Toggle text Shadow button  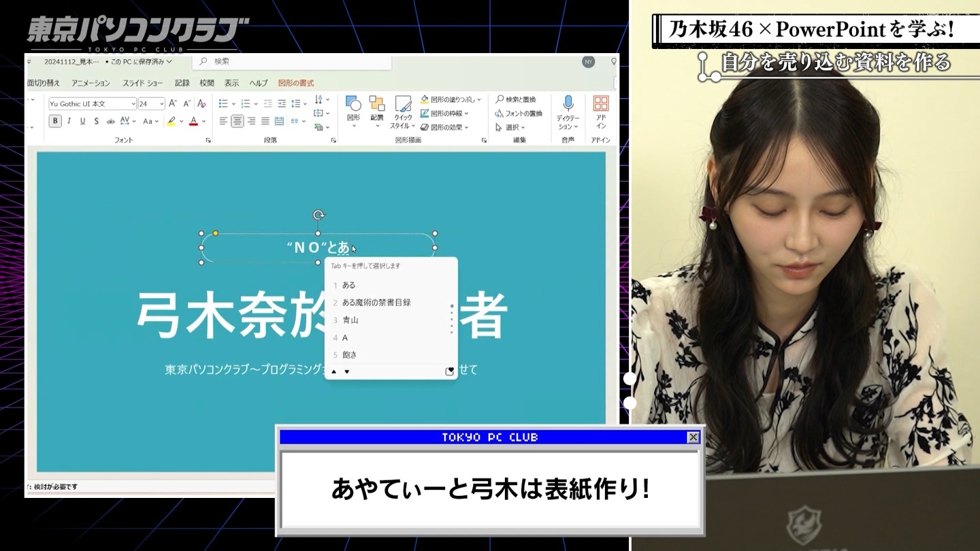pos(97,121)
